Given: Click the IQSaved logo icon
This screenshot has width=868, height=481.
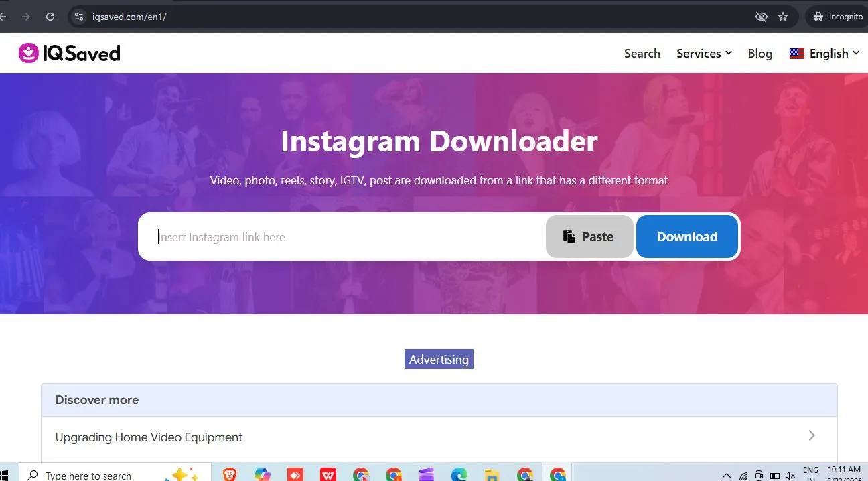Looking at the screenshot, I should click(x=28, y=53).
